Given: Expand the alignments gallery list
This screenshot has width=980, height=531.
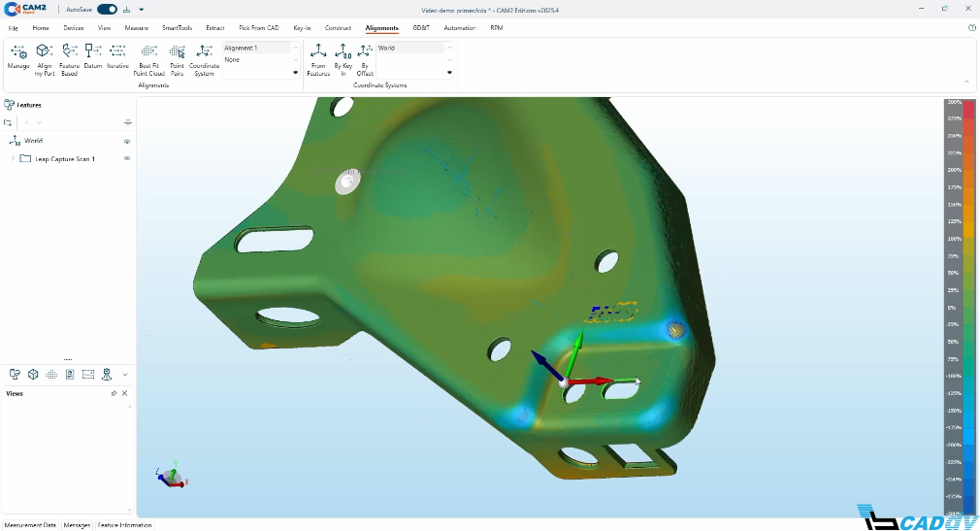Looking at the screenshot, I should (x=296, y=73).
